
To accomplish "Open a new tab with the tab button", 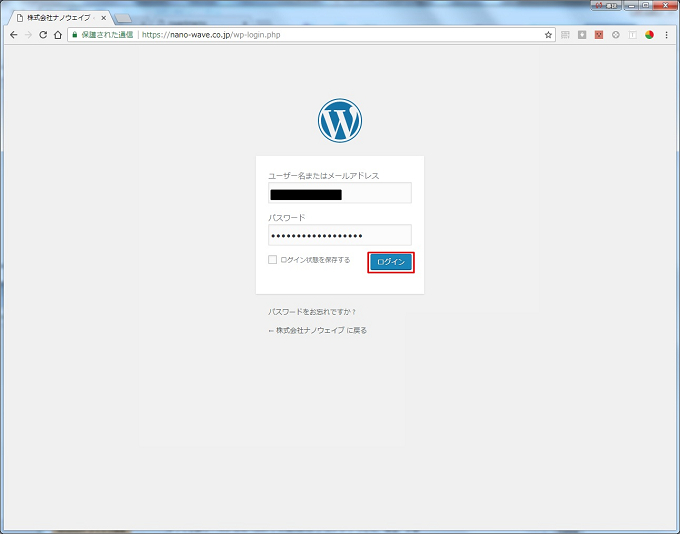I will (123, 18).
